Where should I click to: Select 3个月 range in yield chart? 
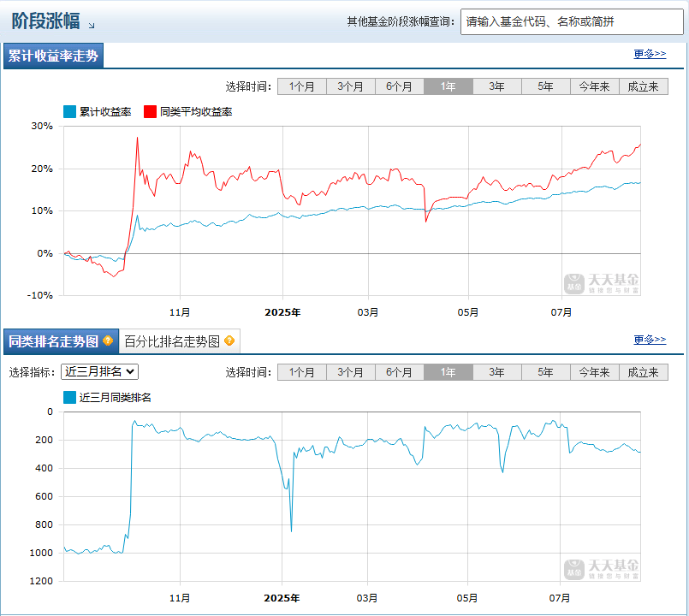351,86
